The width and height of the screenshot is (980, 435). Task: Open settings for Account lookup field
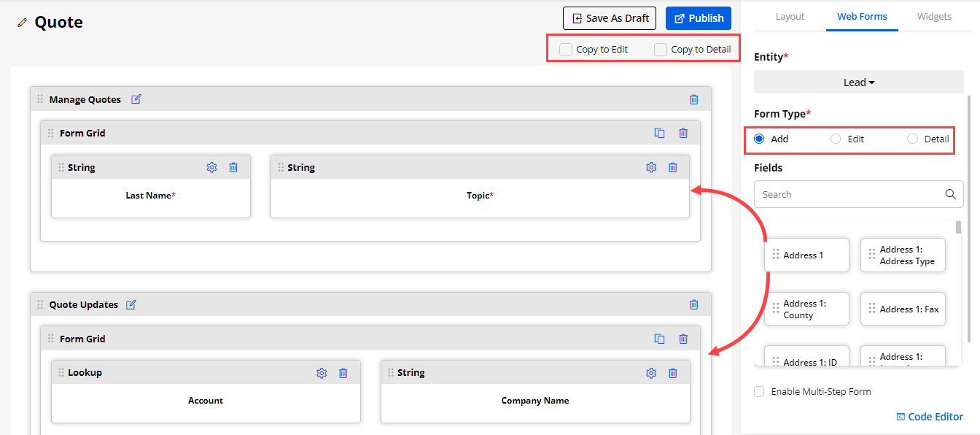(x=322, y=373)
